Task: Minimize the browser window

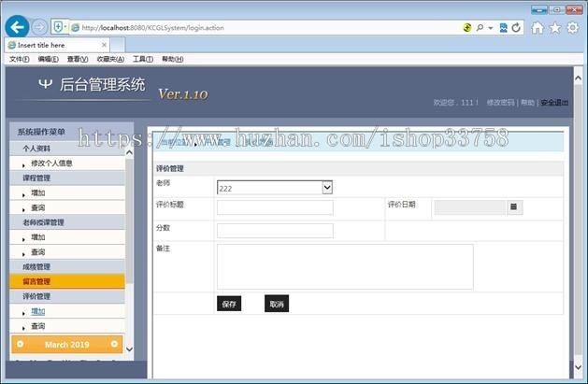Action: pyautogui.click(x=538, y=9)
